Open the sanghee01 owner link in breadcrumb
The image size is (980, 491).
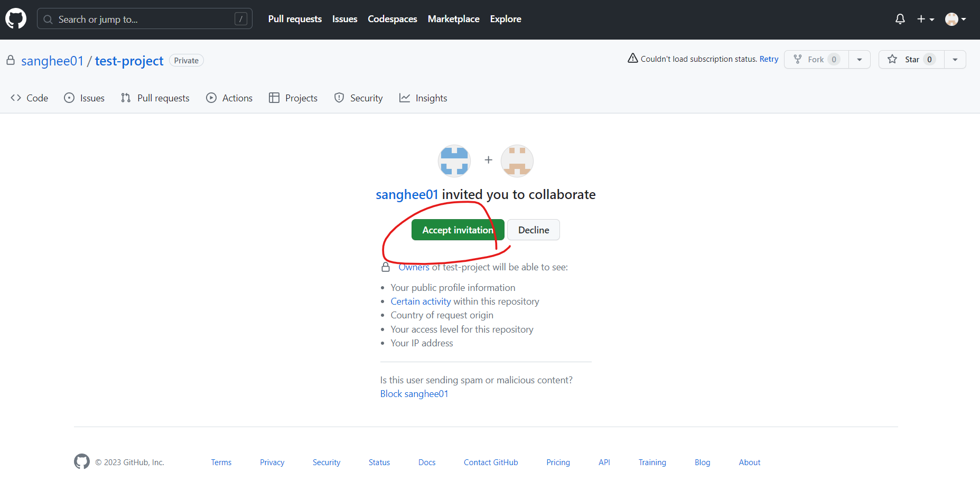[52, 61]
